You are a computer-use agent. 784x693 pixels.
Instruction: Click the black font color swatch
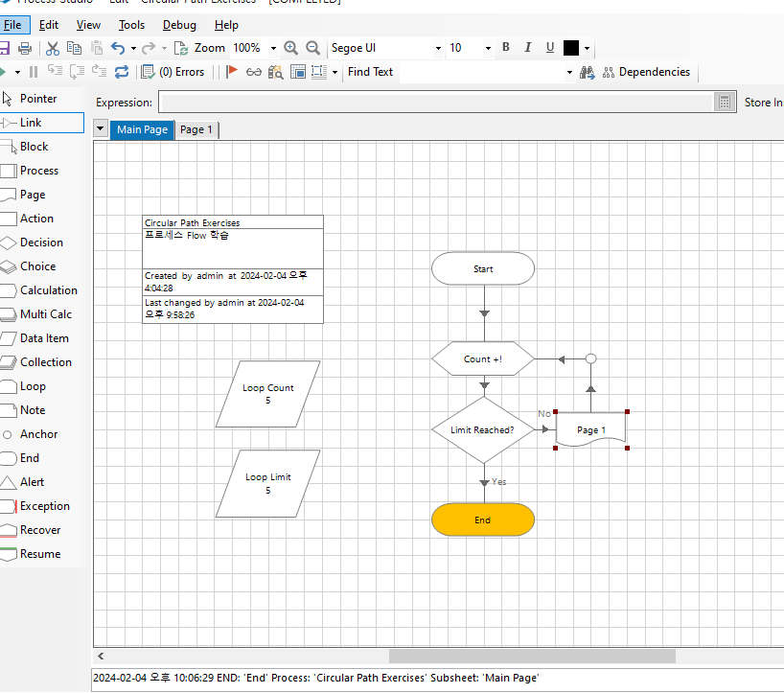click(571, 48)
